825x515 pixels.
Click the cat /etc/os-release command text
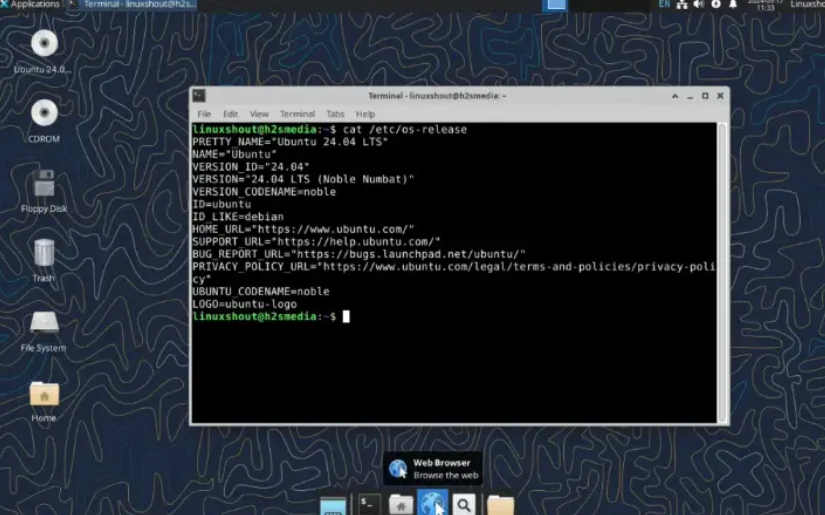point(405,129)
